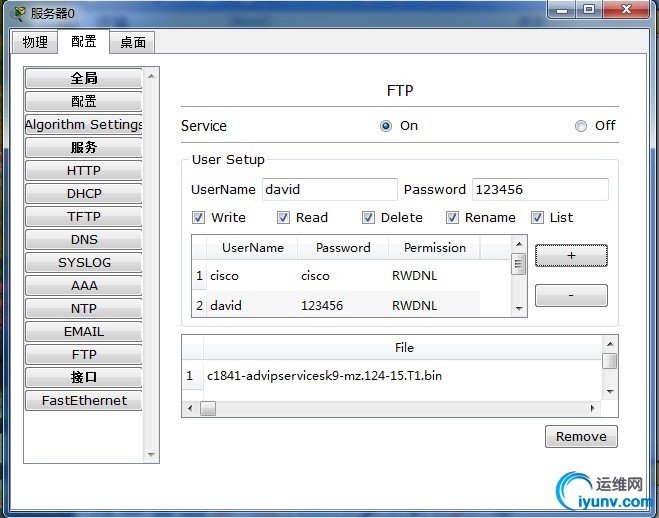Image resolution: width=659 pixels, height=518 pixels.
Task: Select the david user row
Action: [x=336, y=305]
